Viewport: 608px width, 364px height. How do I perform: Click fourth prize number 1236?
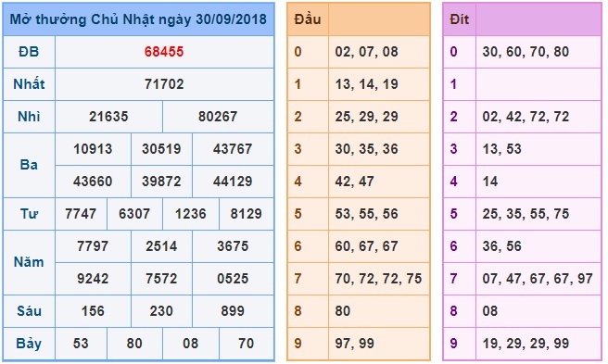[x=190, y=214]
